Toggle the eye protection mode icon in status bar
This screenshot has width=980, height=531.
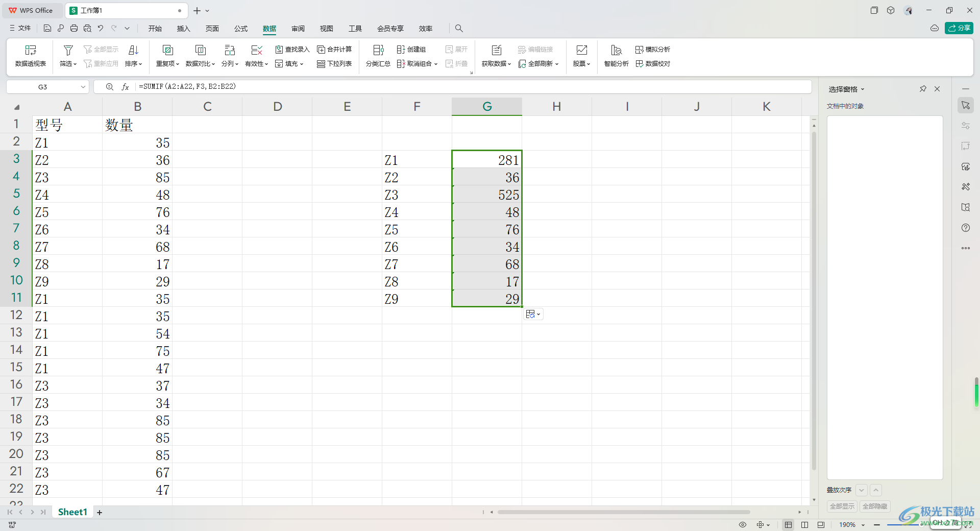click(743, 525)
